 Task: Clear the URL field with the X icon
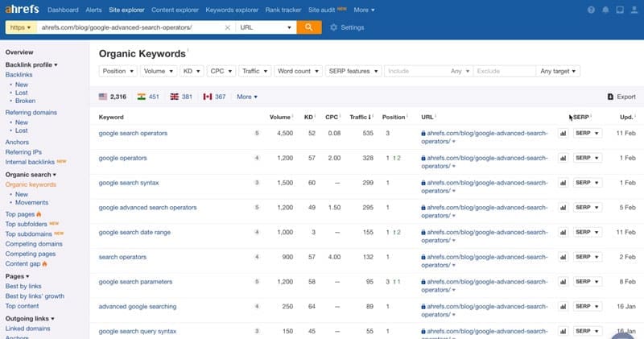coord(227,27)
